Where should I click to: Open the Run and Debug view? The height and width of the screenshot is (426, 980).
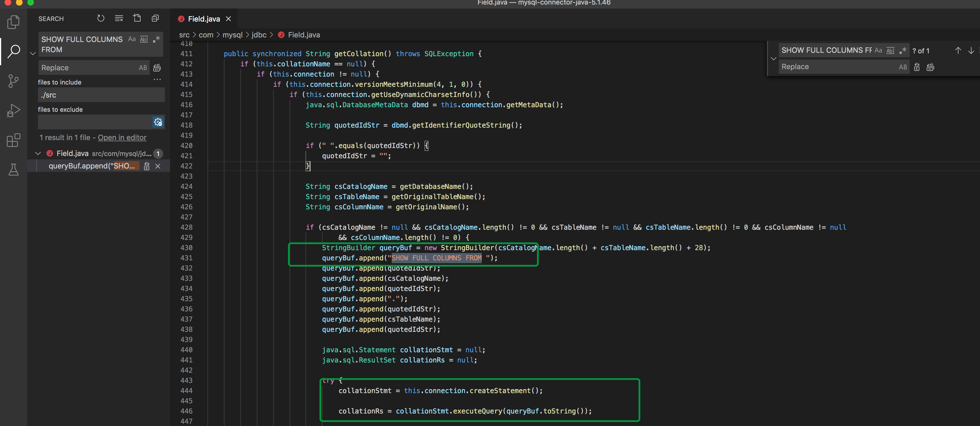point(13,110)
